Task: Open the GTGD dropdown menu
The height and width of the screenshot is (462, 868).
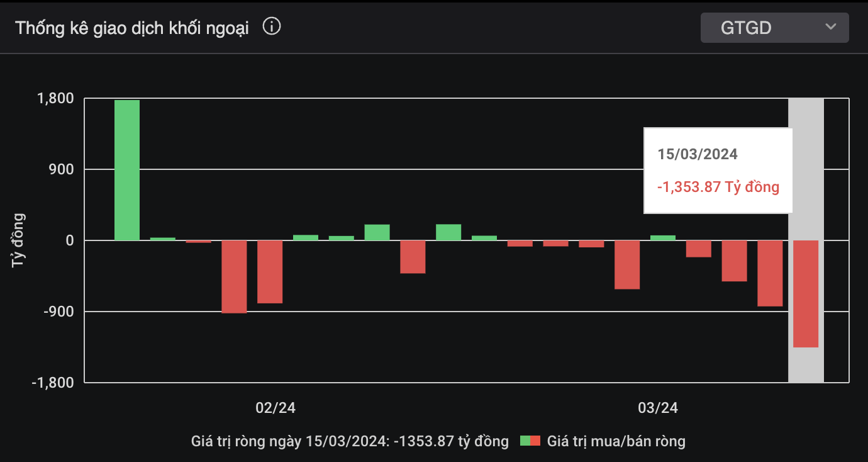Action: tap(774, 28)
